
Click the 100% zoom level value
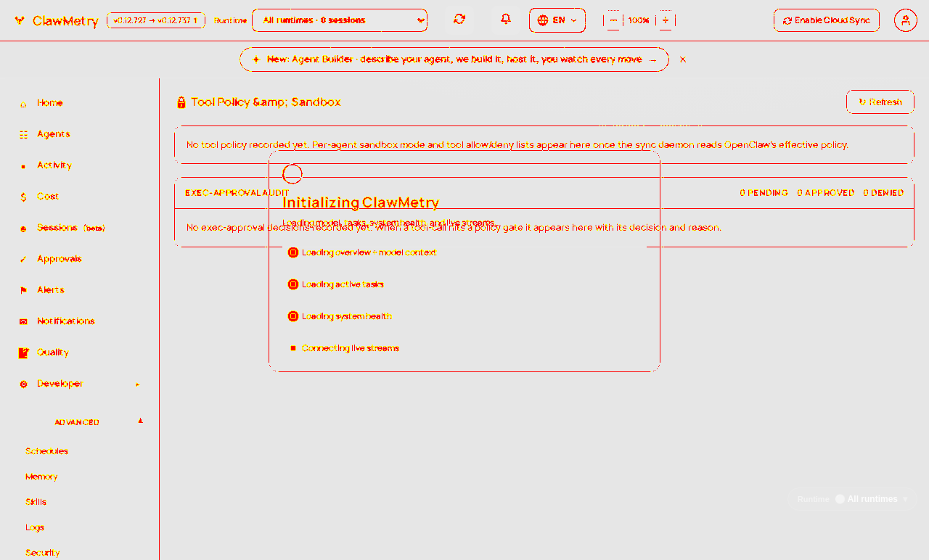[x=639, y=20]
